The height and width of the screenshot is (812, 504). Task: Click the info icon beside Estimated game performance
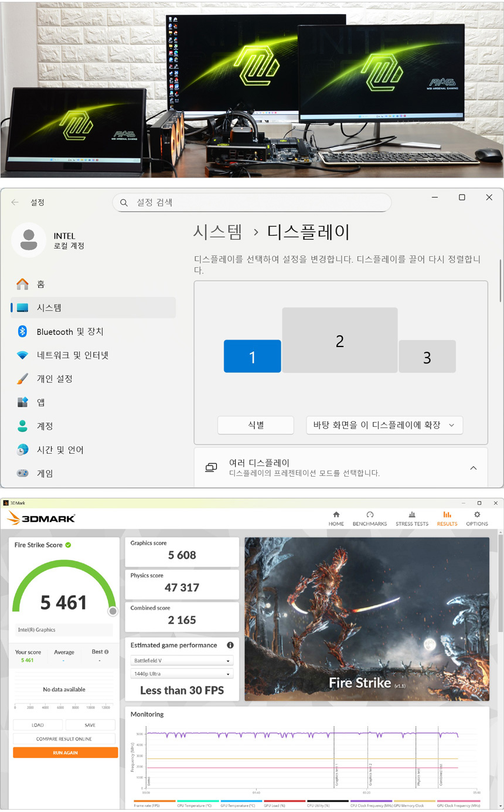pyautogui.click(x=230, y=645)
